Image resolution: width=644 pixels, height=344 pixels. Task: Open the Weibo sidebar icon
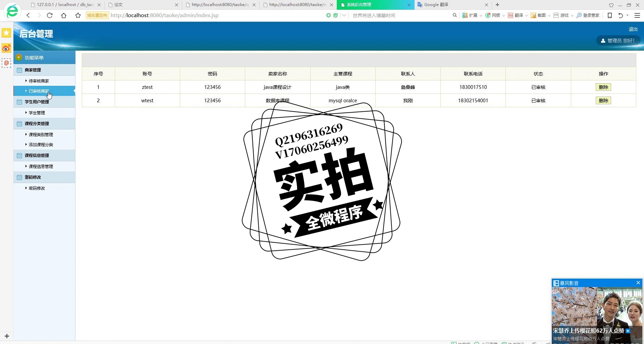pos(6,48)
